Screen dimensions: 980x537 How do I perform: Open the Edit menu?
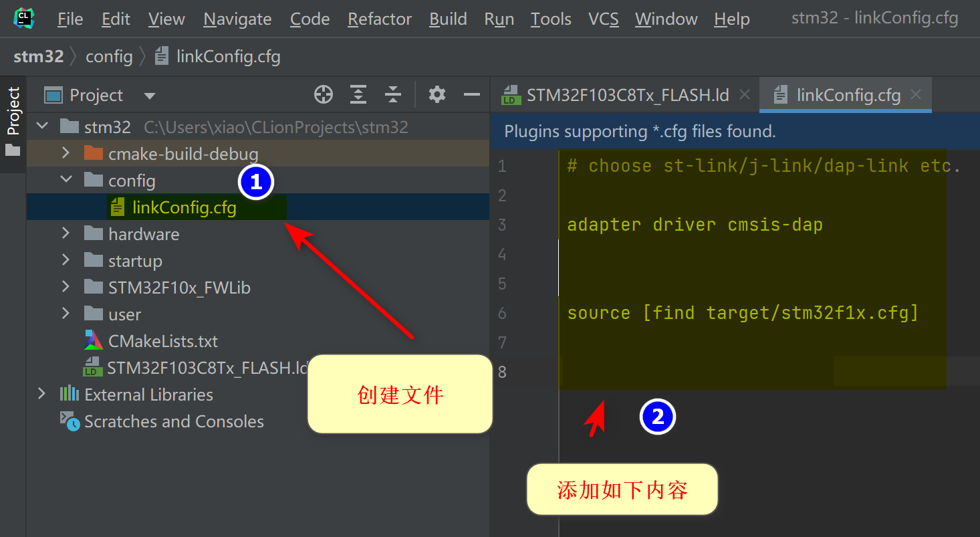click(x=116, y=19)
